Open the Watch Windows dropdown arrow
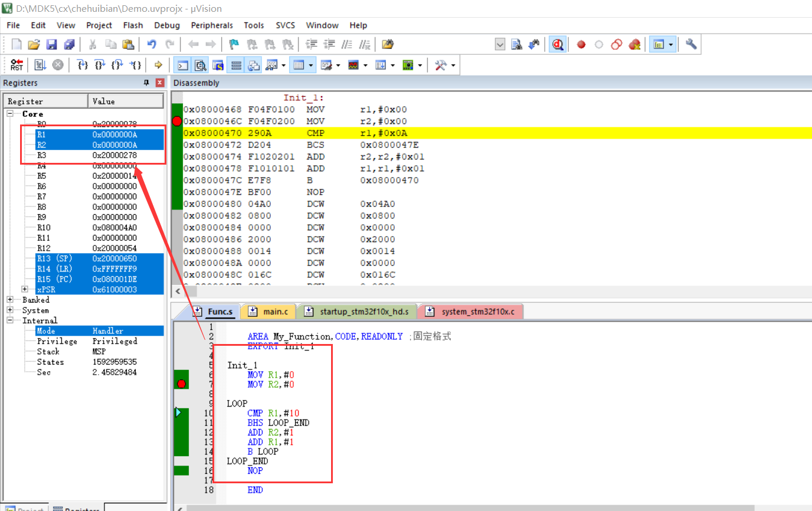The height and width of the screenshot is (511, 812). [284, 65]
